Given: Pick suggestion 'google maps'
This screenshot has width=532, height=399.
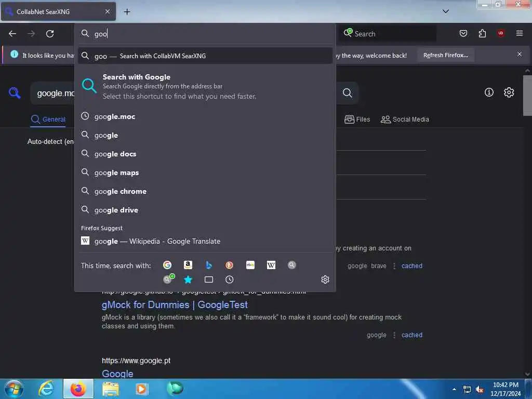Looking at the screenshot, I should [x=205, y=172].
